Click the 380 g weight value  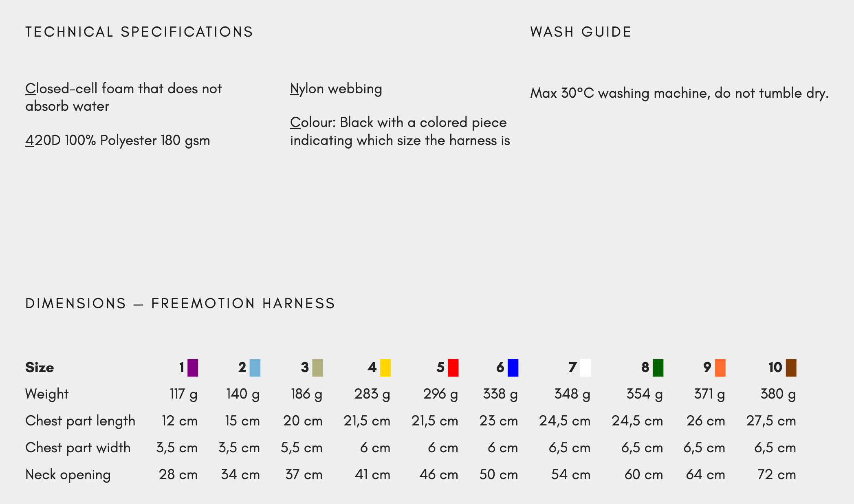pos(778,394)
